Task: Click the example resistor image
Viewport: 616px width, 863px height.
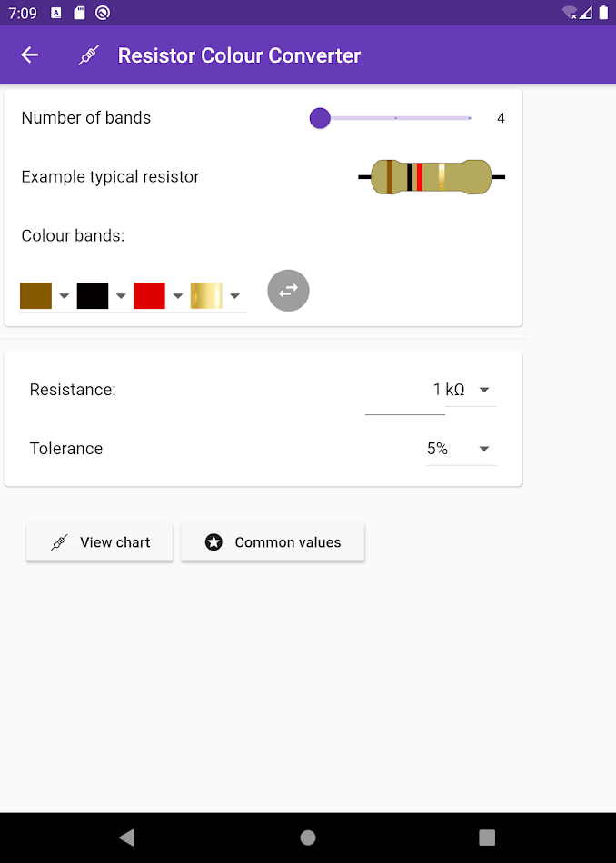Action: (432, 176)
